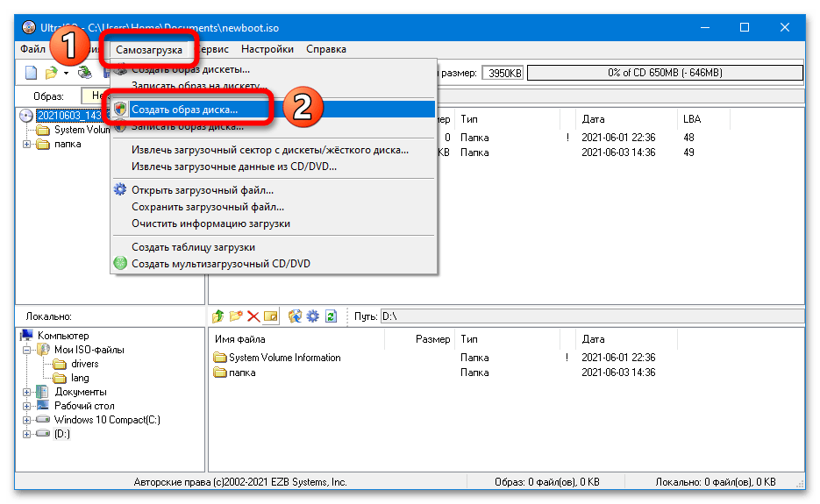
Task: Click green disc icon beside мультизагрузочный CD/DVD
Action: tap(120, 263)
